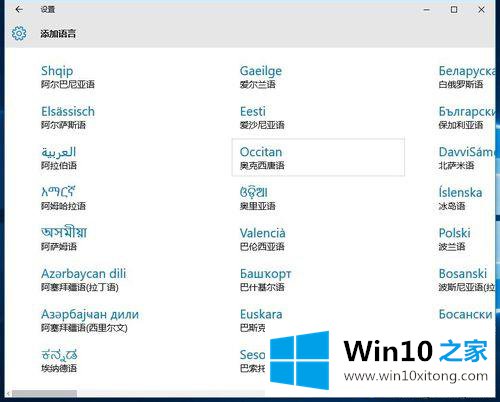Select Valencià language
This screenshot has width=500, height=402.
click(263, 239)
